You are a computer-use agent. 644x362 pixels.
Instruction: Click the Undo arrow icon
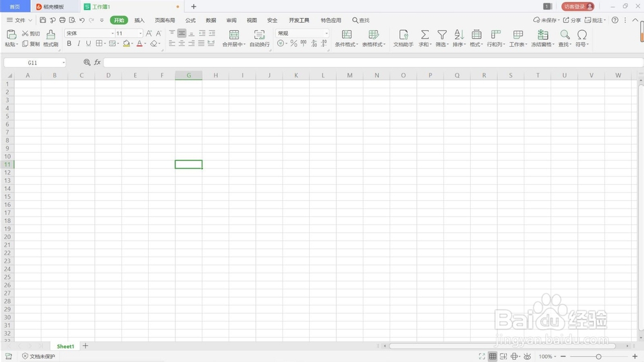click(x=82, y=20)
